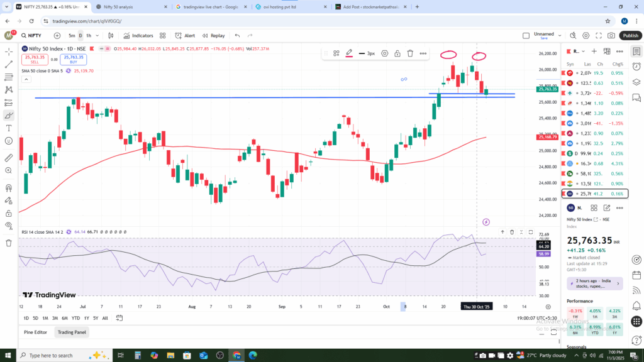Screen dimensions: 644x362
Task: Switch to the 5m interval
Action: [x=72, y=36]
